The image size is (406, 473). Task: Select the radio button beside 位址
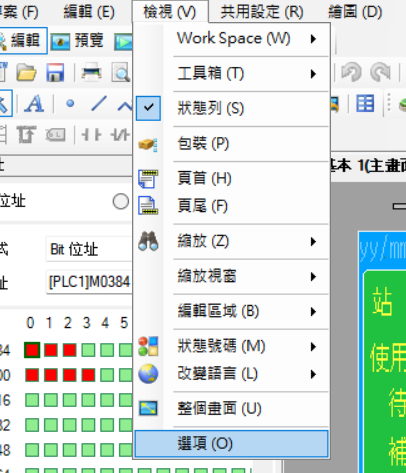[x=121, y=201]
